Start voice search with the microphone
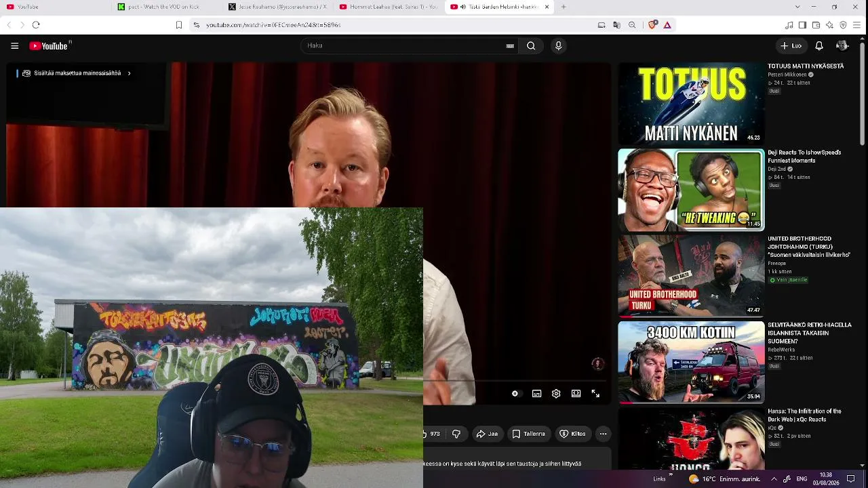This screenshot has height=488, width=868. [558, 46]
